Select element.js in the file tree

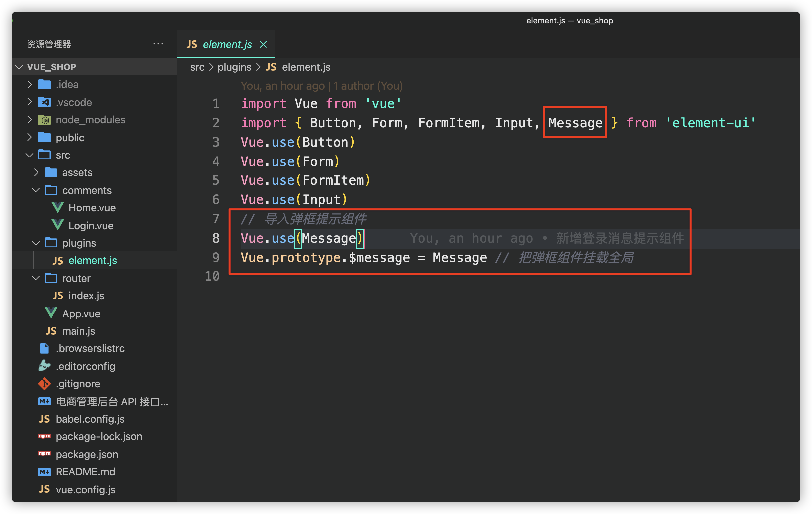click(x=94, y=260)
